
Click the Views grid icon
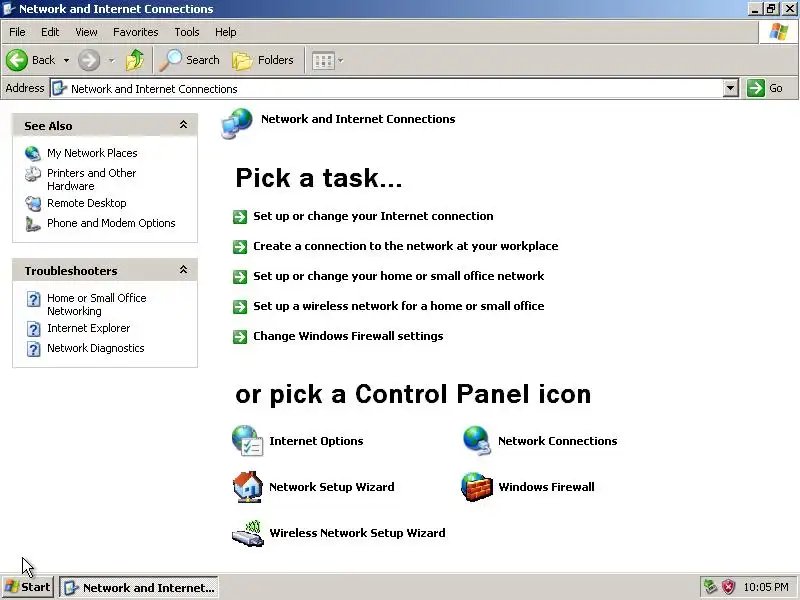point(323,61)
